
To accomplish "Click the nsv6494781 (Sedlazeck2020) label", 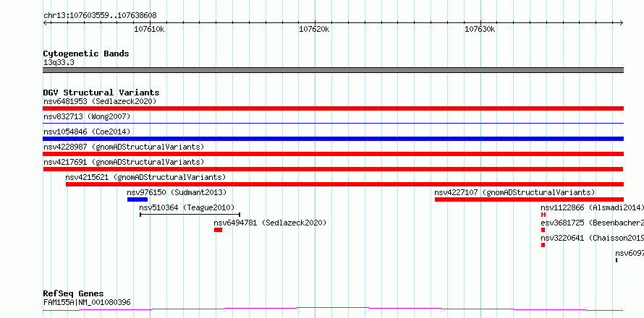I will point(270,223).
